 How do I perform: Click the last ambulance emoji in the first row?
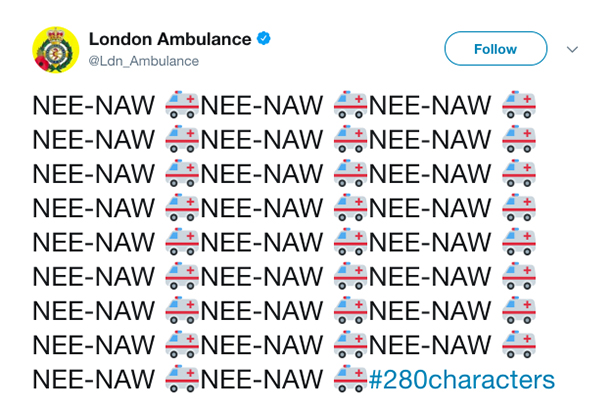[519, 105]
